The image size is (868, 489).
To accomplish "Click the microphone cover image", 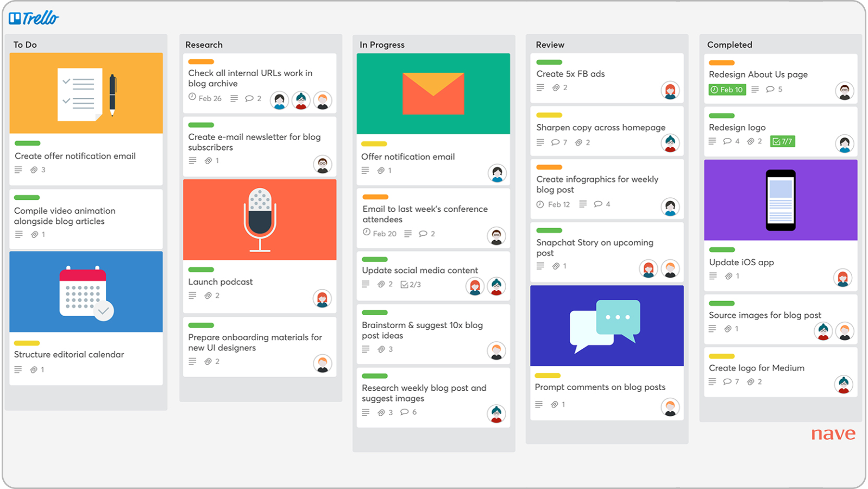I will pos(260,220).
